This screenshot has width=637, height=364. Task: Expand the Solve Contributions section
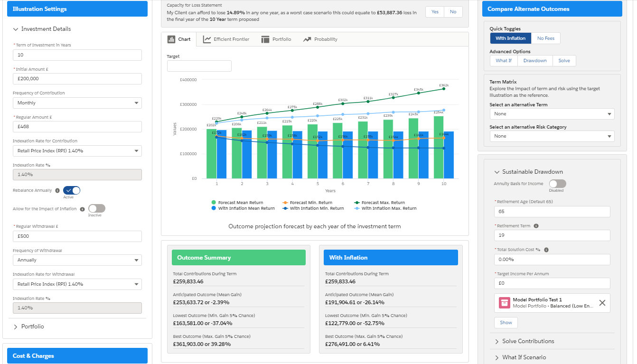coord(524,341)
